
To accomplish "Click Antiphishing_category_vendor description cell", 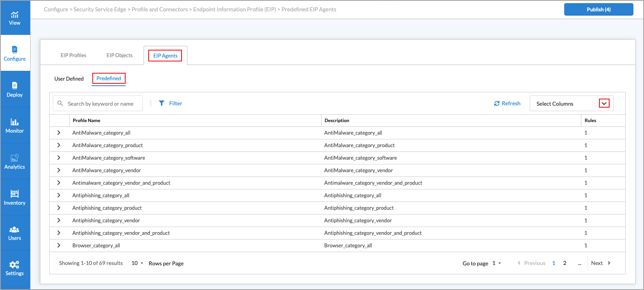I will point(358,220).
